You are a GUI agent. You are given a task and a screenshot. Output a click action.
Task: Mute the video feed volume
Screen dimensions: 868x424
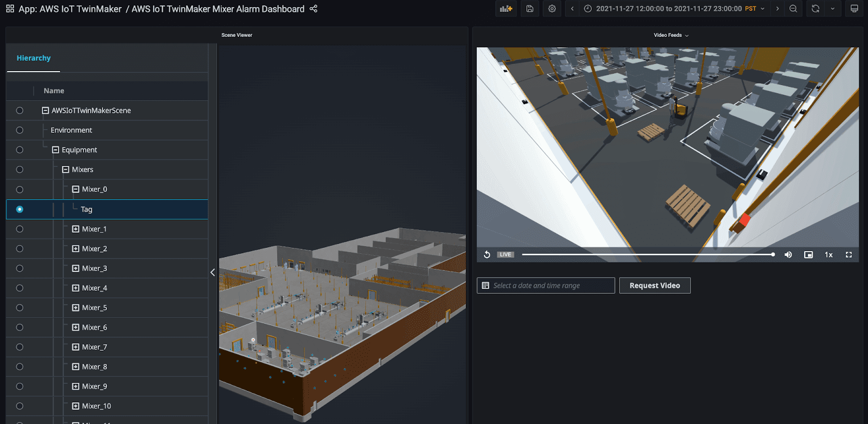[x=788, y=255]
